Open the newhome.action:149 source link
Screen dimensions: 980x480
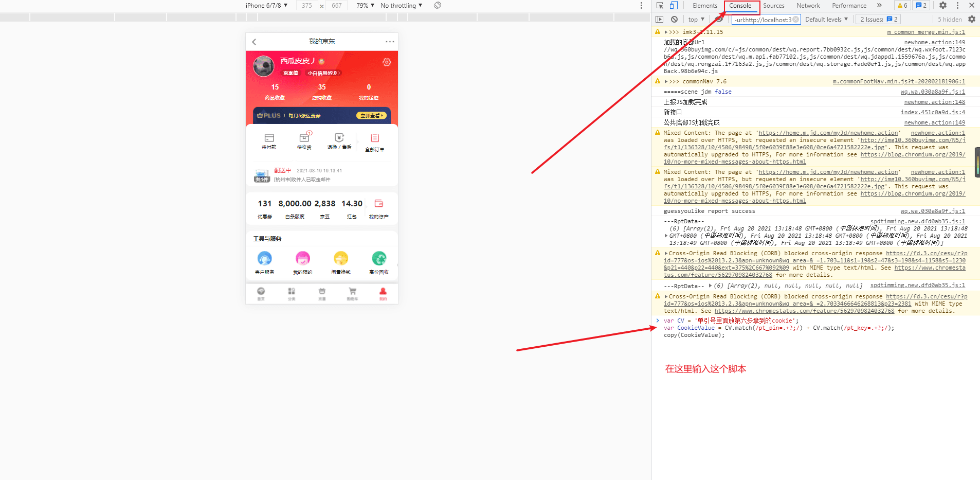coord(934,43)
